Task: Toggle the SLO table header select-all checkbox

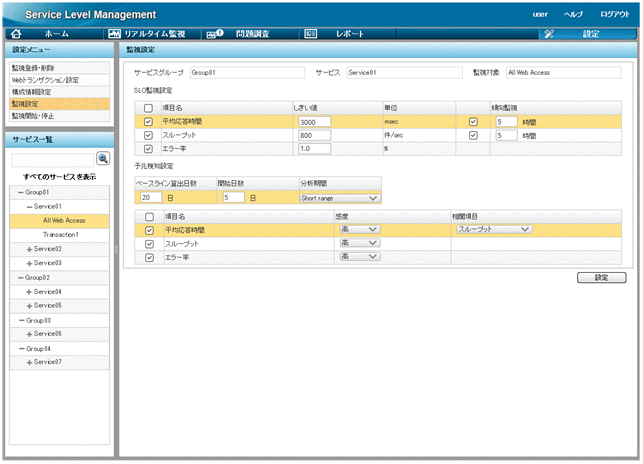Action: pyautogui.click(x=148, y=107)
